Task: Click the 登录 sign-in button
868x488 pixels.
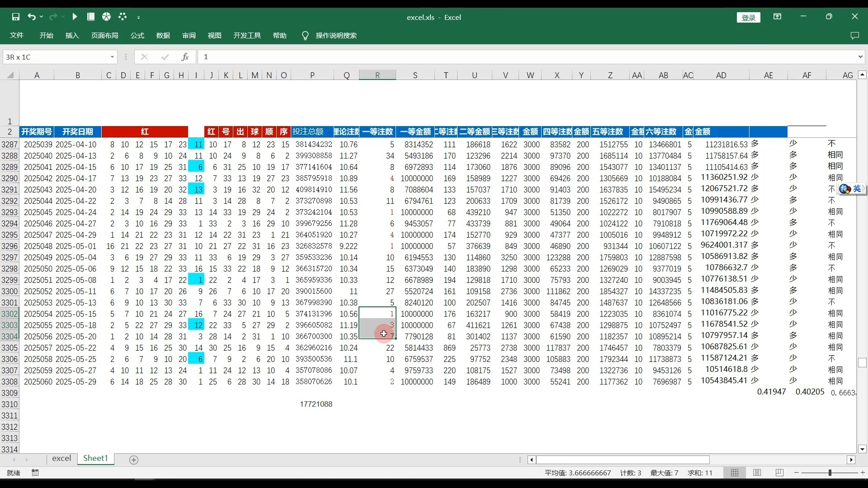Action: coord(748,17)
